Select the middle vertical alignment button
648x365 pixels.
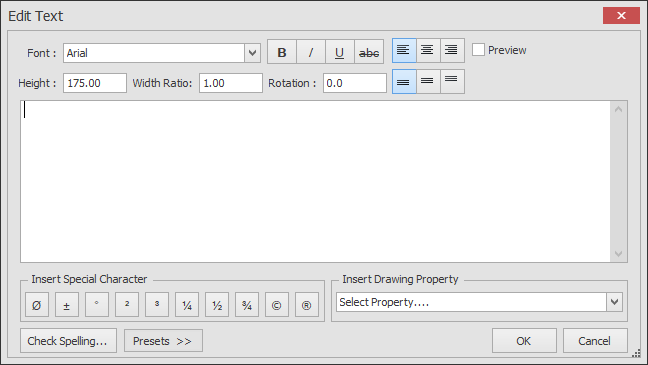click(x=428, y=81)
